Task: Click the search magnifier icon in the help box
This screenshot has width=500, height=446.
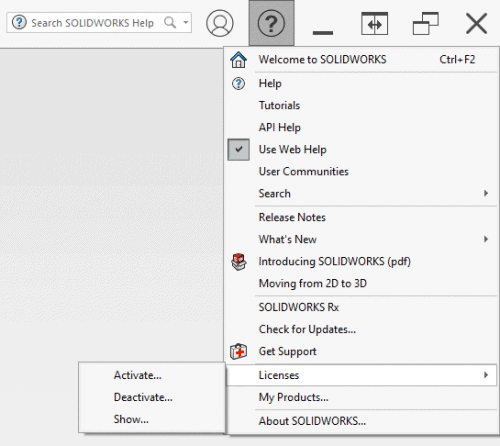Action: 170,23
